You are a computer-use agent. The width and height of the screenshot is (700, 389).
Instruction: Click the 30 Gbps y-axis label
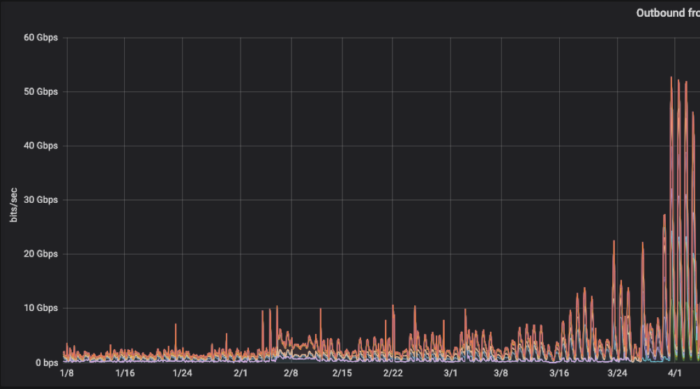click(x=41, y=200)
